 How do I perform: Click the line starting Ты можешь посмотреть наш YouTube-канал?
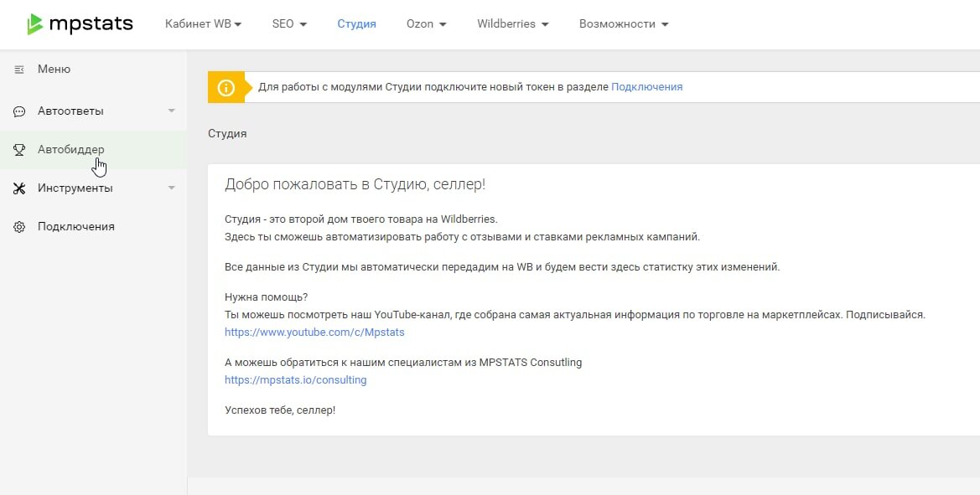coord(575,315)
